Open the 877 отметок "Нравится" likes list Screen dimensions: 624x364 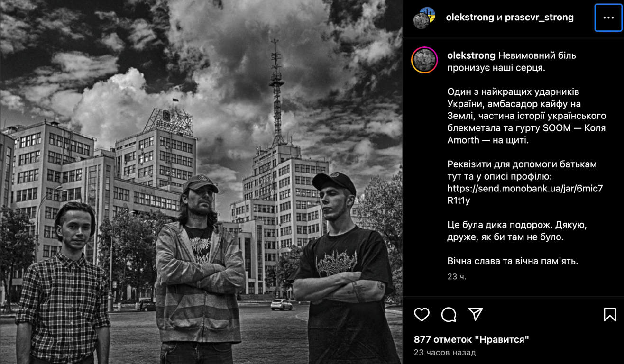click(x=471, y=339)
